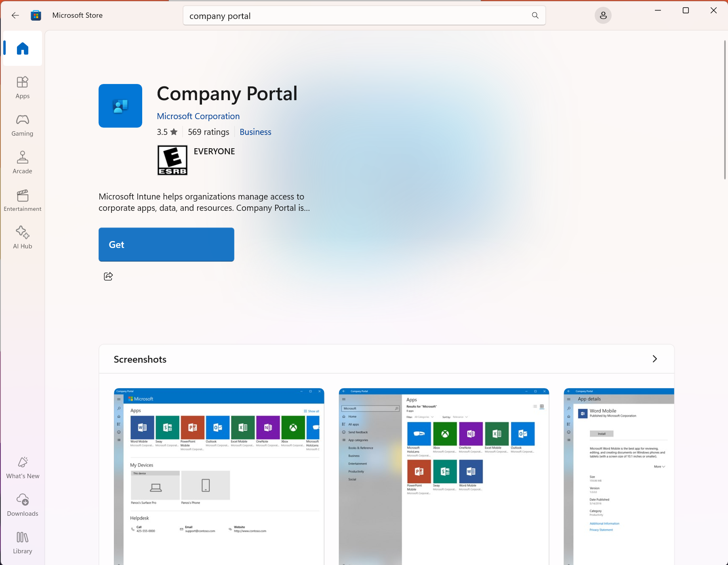728x565 pixels.
Task: Click the vertical scrollbar on the right
Action: (725, 110)
